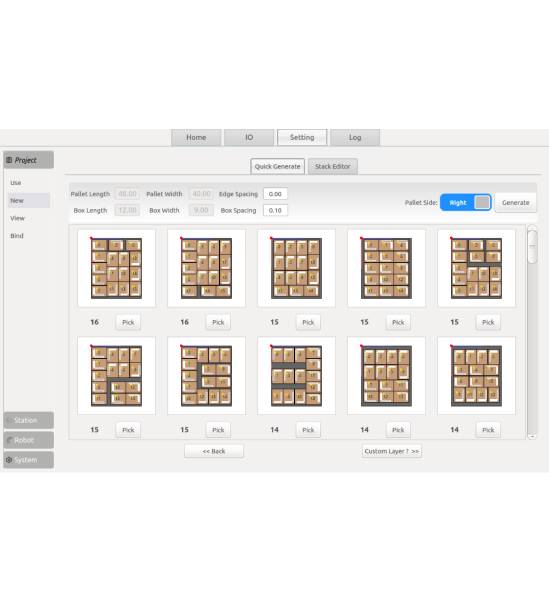The height and width of the screenshot is (603, 549).
Task: Open the System section in the sidebar
Action: 28,460
